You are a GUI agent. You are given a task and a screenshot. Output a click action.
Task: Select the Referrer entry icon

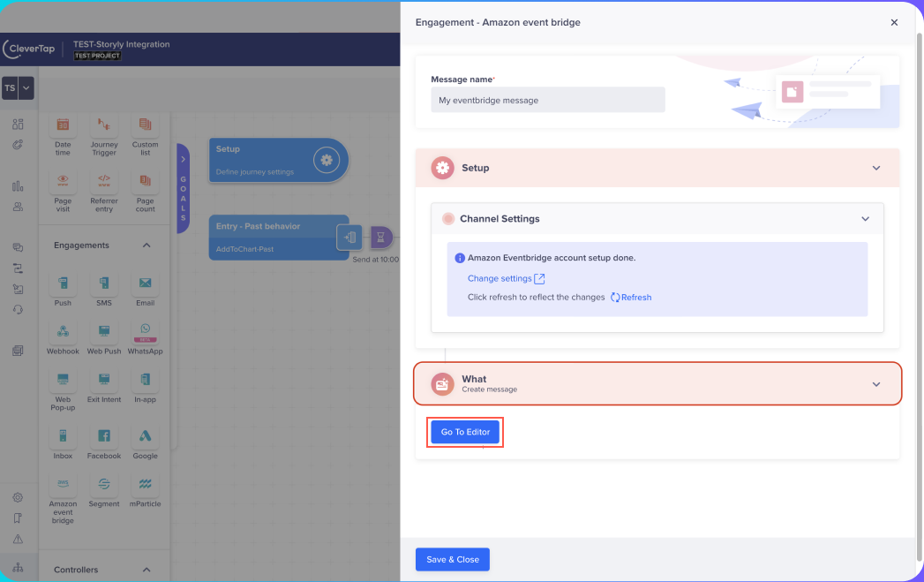104,181
